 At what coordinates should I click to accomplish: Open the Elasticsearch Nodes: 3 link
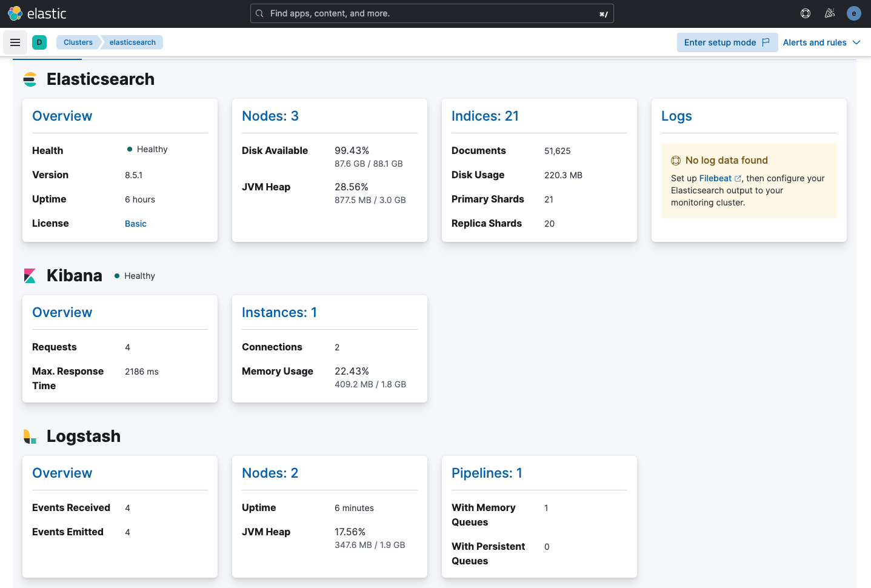270,116
